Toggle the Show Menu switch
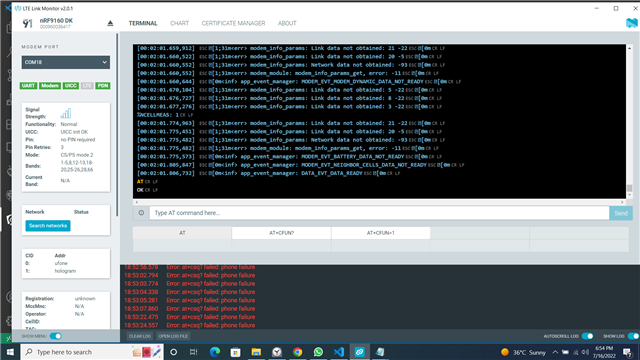Image resolution: width=640 pixels, height=360 pixels. click(x=56, y=336)
